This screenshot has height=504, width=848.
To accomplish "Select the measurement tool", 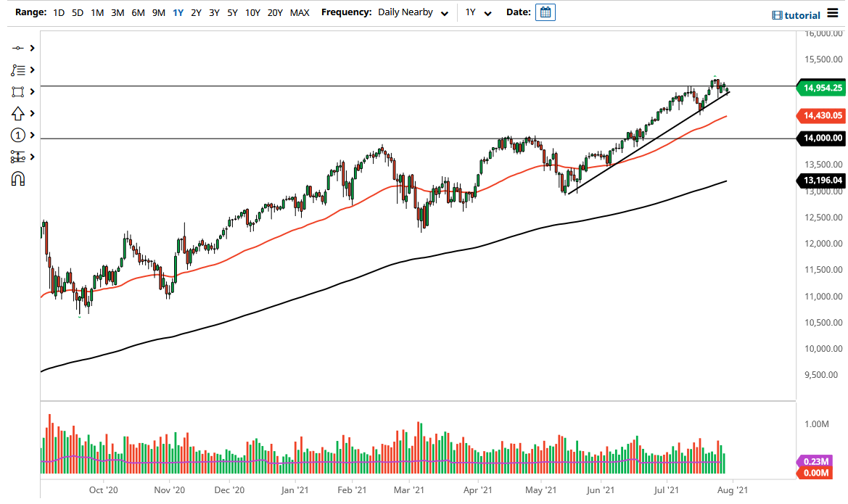I will pos(18,157).
